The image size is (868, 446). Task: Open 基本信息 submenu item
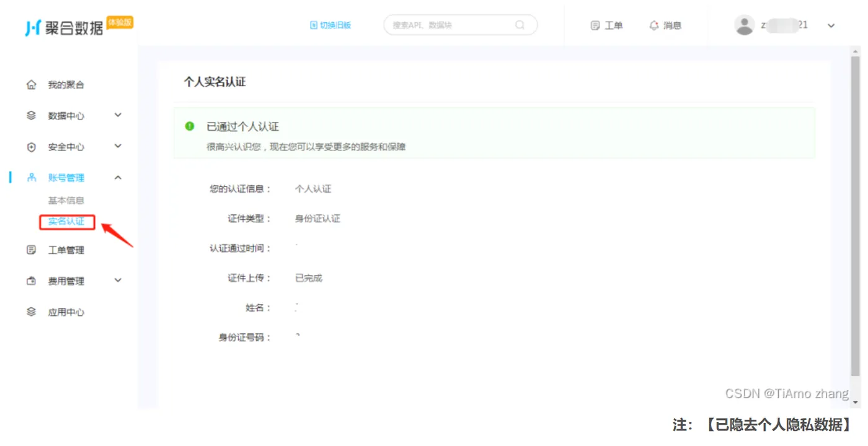(66, 200)
